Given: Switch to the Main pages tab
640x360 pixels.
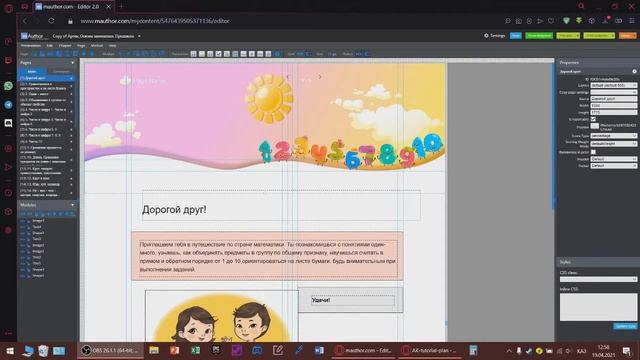Looking at the screenshot, I should coord(32,71).
